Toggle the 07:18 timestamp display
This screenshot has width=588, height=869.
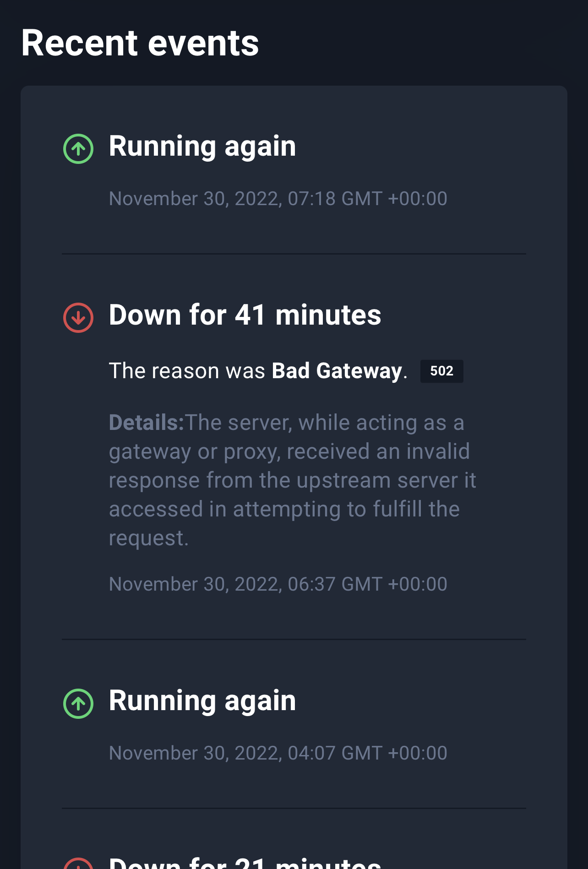[x=278, y=198]
